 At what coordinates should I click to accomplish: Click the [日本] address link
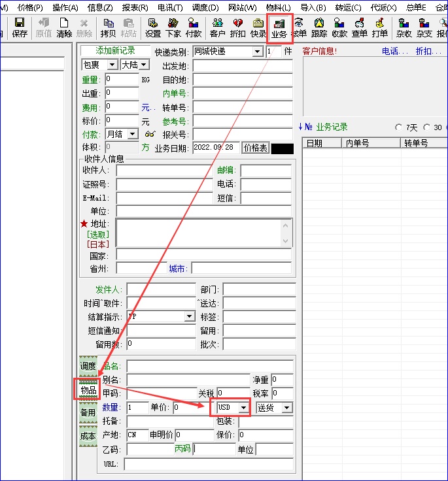pyautogui.click(x=98, y=244)
